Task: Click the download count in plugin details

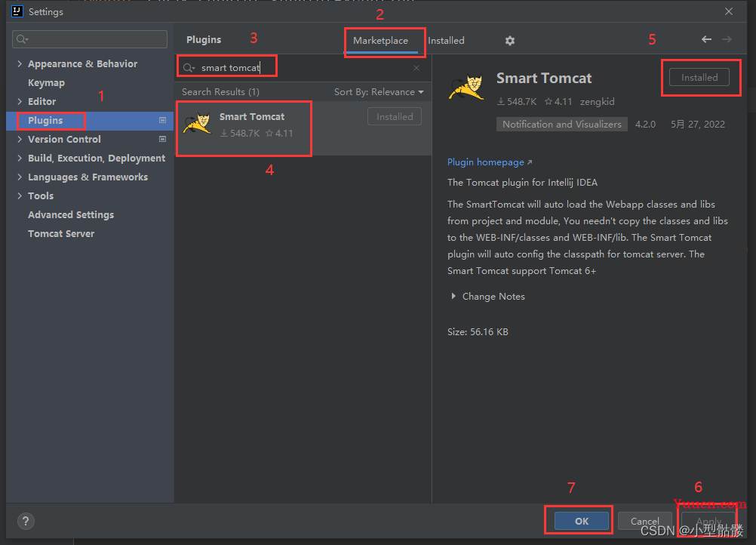Action: click(517, 102)
